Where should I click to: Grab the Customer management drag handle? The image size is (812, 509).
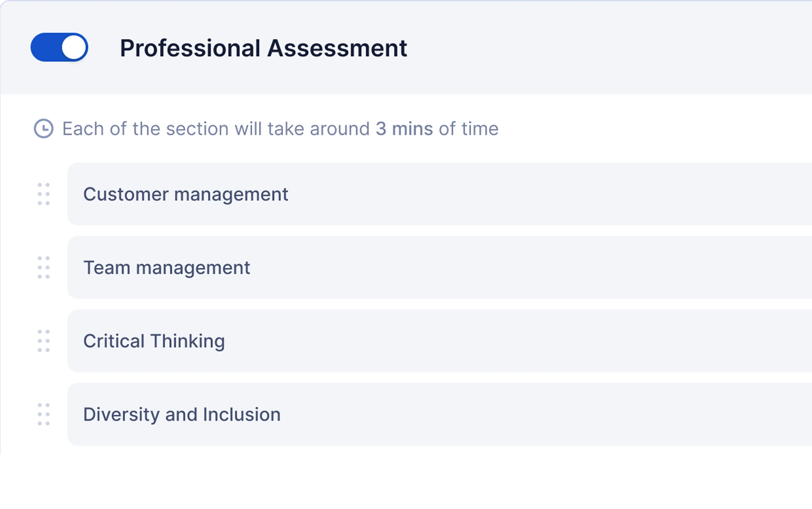tap(44, 194)
